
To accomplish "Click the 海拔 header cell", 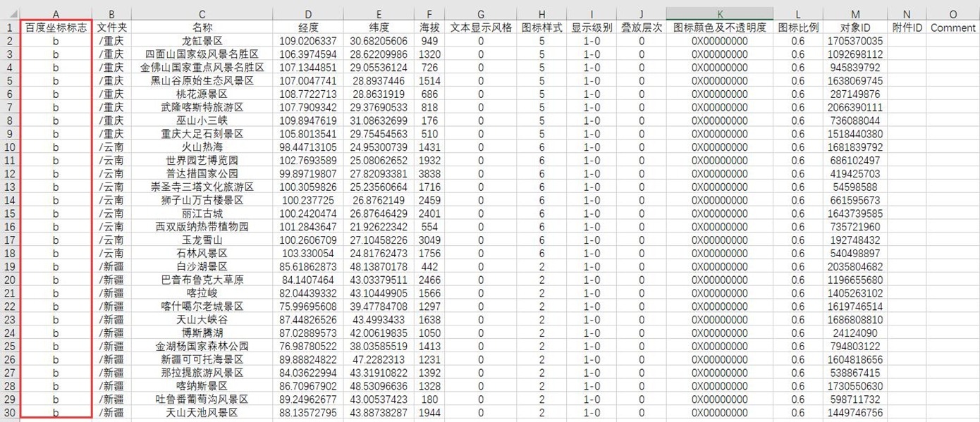I will 429,28.
